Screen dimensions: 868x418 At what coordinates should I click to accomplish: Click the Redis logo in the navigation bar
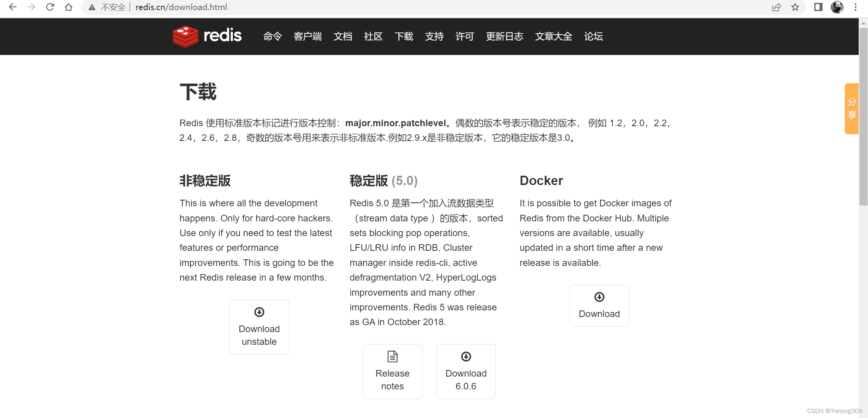tap(207, 36)
